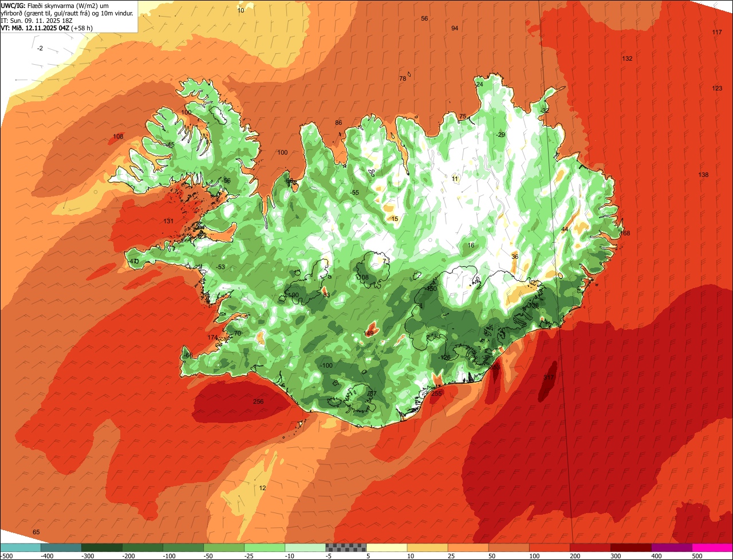
Task: Click the map value -29
Action: [501, 135]
